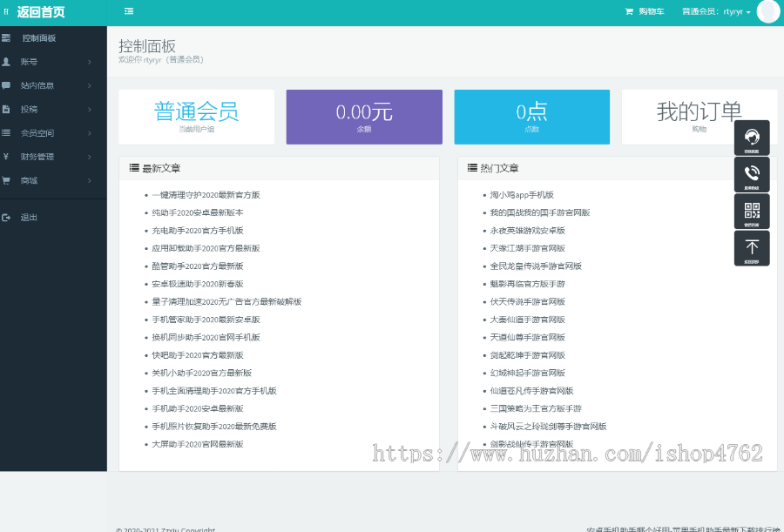Click the 站内信息 message icon
The width and height of the screenshot is (784, 532).
click(6, 85)
